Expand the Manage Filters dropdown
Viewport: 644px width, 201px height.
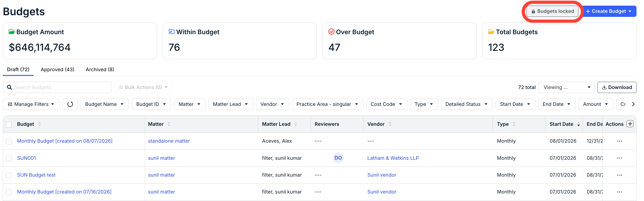(31, 104)
